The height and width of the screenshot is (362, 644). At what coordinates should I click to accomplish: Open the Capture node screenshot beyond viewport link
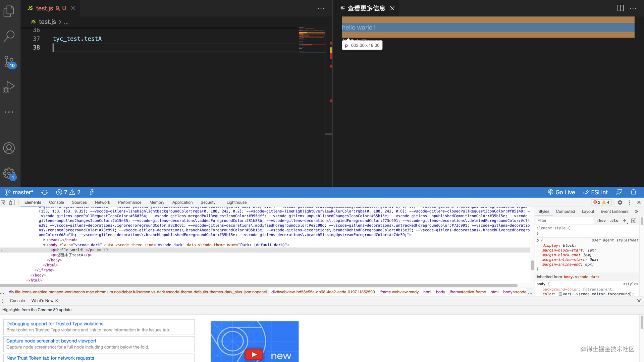coord(51,341)
